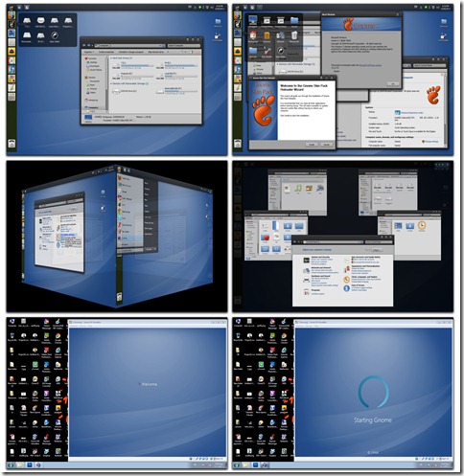Click Programs icon in Control Panel

tap(306, 292)
